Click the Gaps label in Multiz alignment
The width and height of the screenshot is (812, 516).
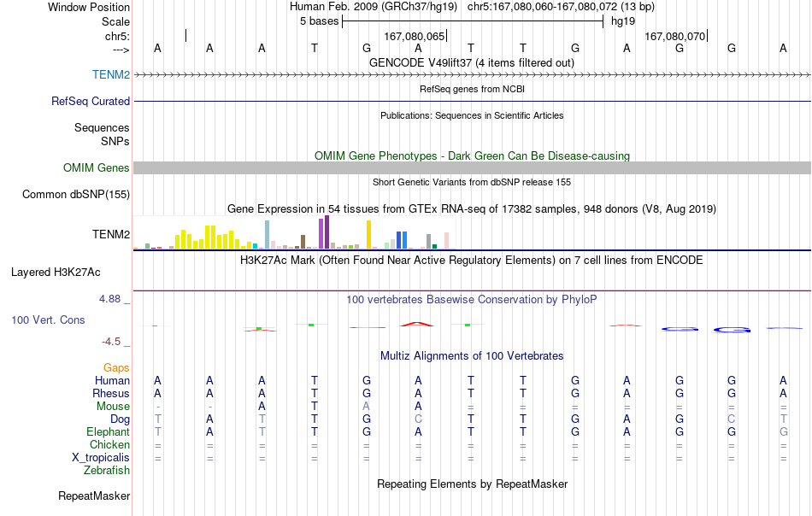point(116,367)
